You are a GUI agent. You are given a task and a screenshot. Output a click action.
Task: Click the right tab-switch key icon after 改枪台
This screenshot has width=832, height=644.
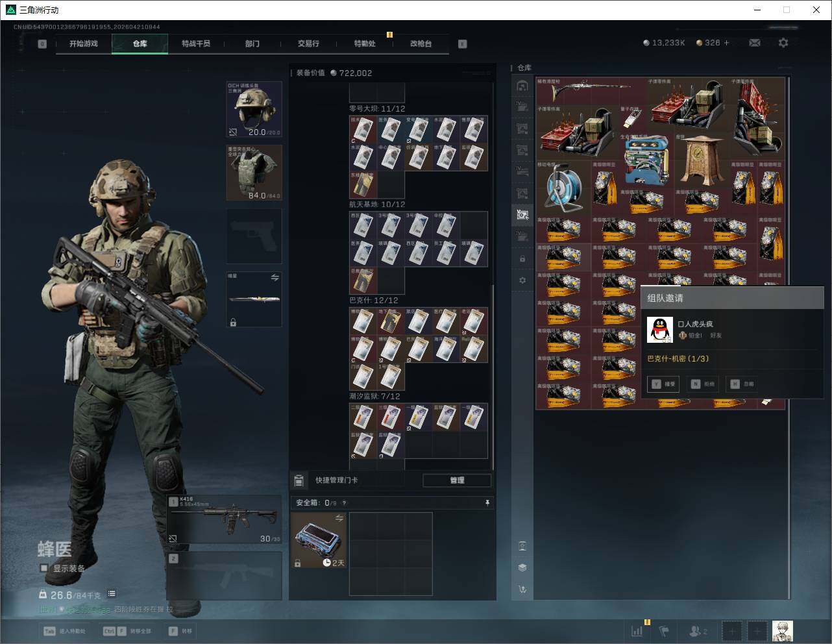[x=463, y=44]
